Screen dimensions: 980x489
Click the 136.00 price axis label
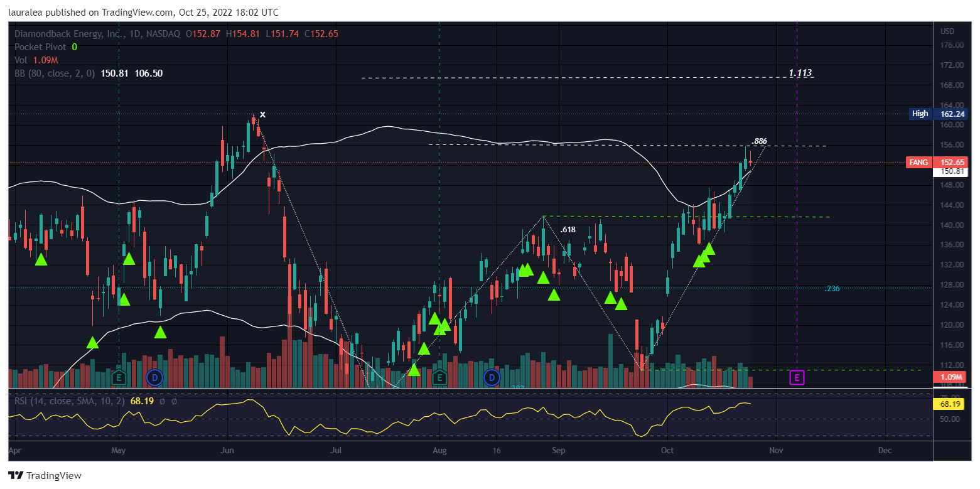point(952,245)
